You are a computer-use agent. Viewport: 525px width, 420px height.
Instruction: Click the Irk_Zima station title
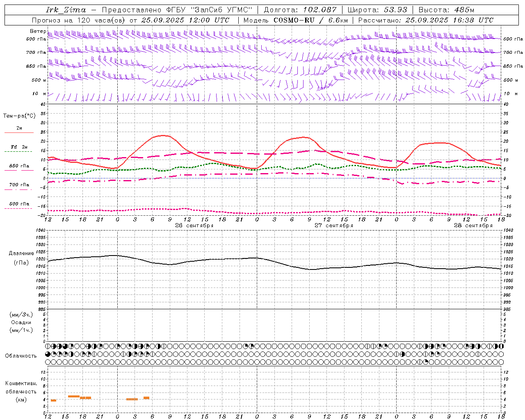coord(66,10)
